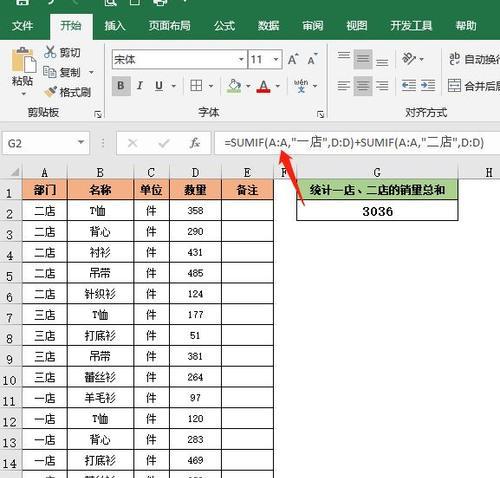The image size is (500, 478).
Task: Expand the paste options arrow
Action: [23, 94]
